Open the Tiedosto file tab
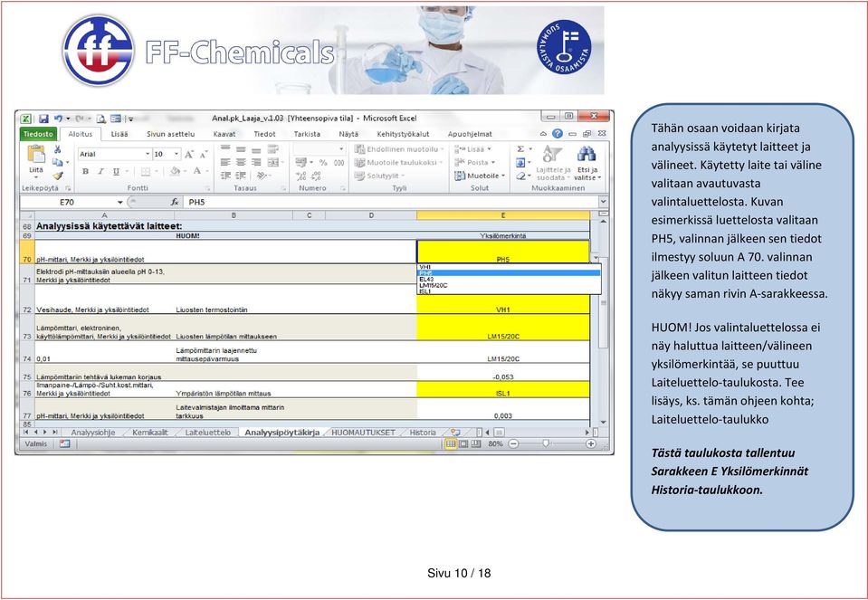Viewport: 868px width, 600px height. (38, 134)
